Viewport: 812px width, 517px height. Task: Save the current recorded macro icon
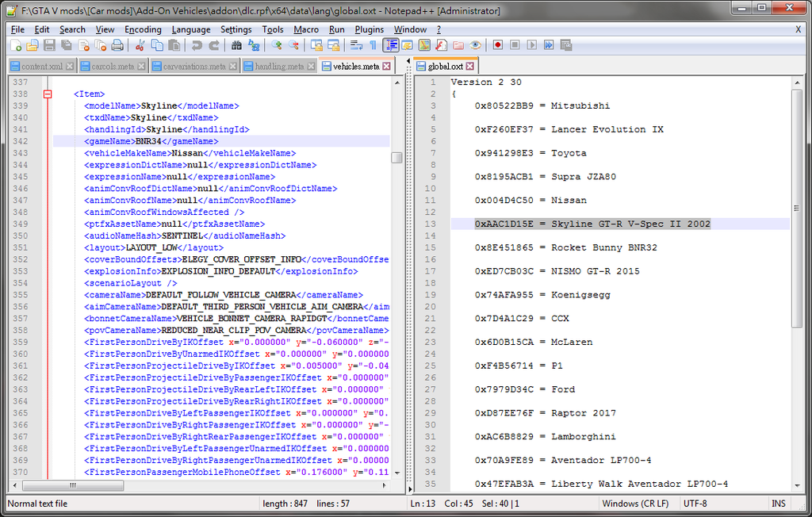click(566, 45)
